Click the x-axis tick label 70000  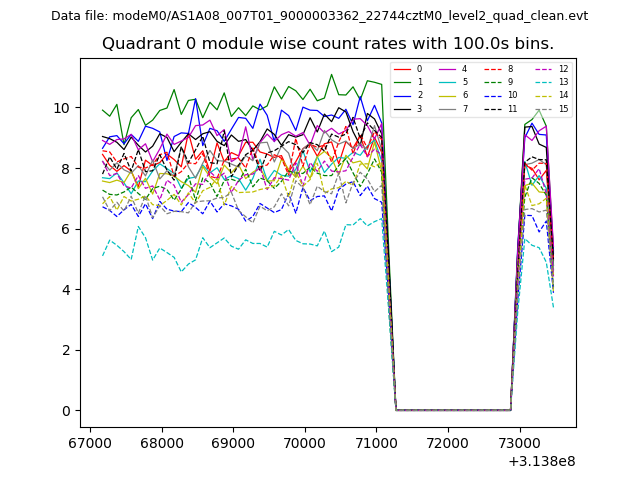click(x=304, y=442)
